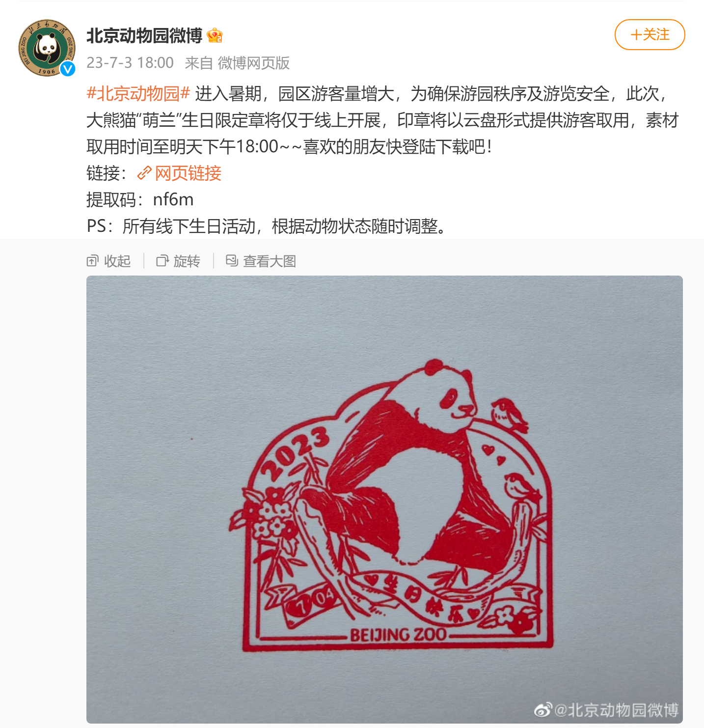
Task: Click the crown membership icon beside username
Action: coord(215,35)
